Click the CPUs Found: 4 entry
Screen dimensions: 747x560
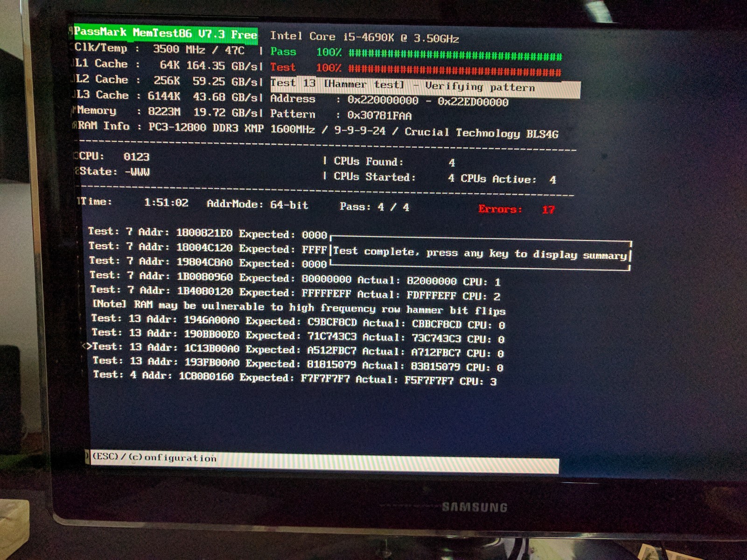394,162
